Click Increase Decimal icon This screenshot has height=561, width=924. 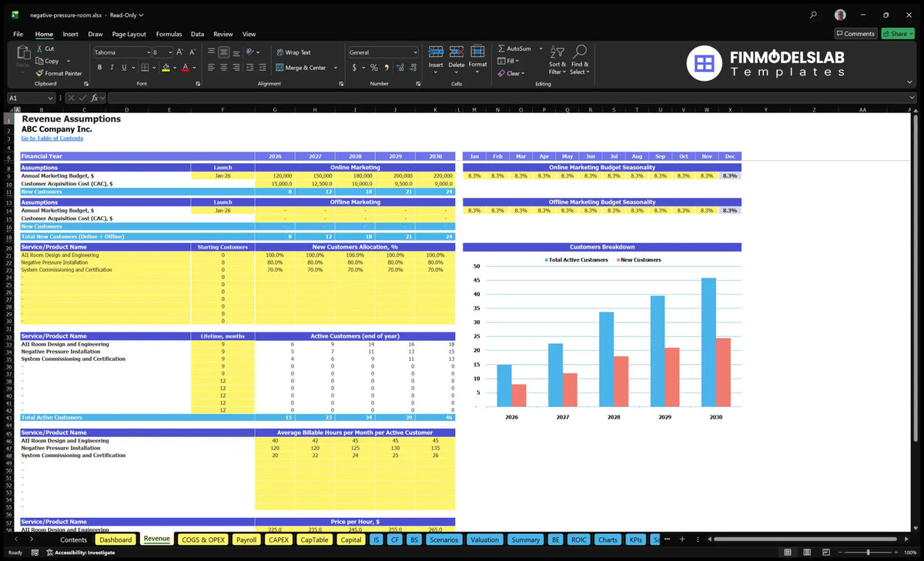(x=399, y=68)
